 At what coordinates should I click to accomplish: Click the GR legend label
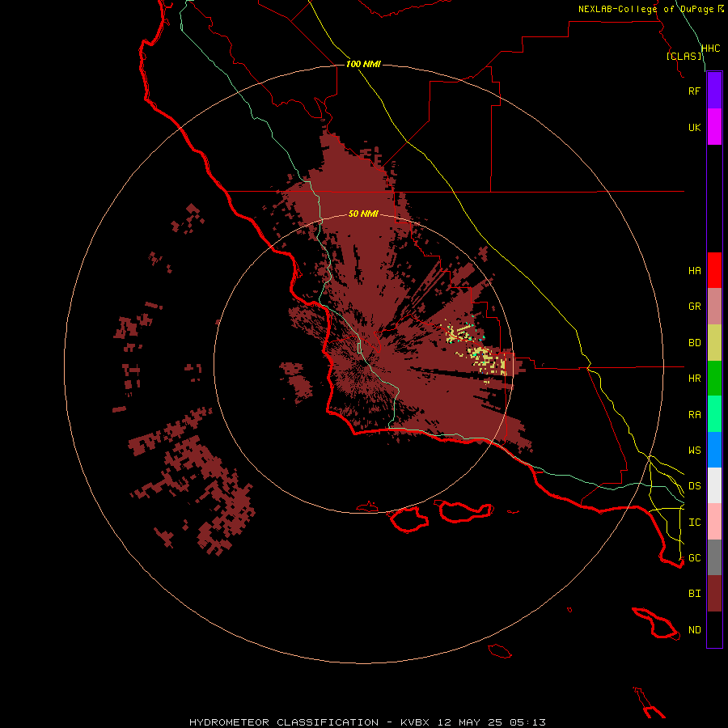694,307
